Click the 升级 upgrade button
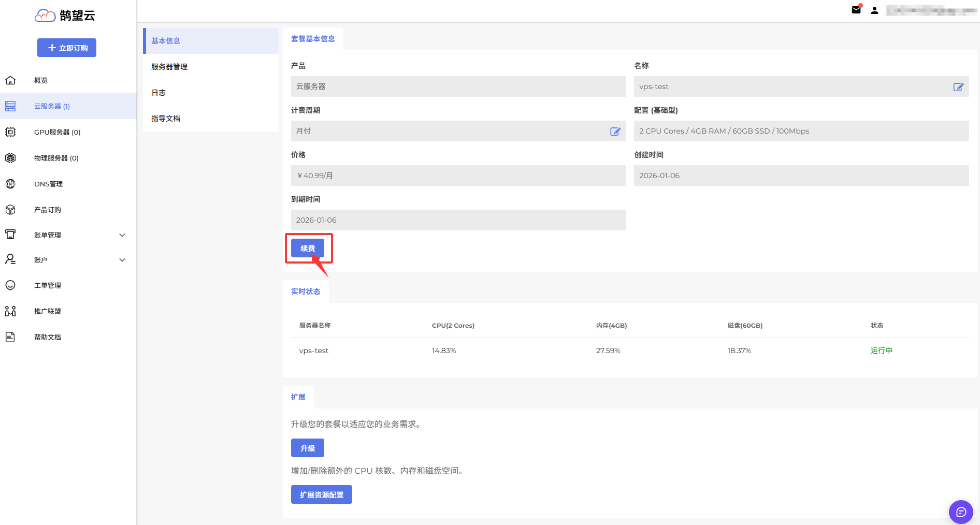This screenshot has width=980, height=525. (308, 448)
